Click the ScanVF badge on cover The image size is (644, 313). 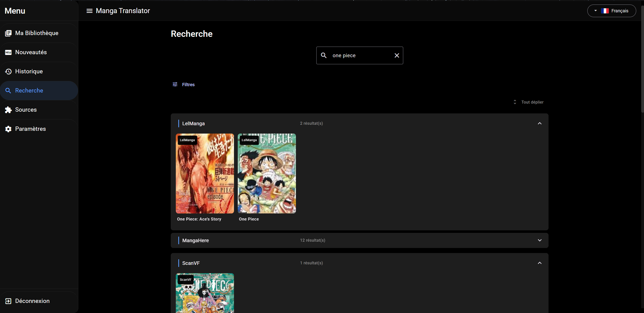(x=186, y=280)
